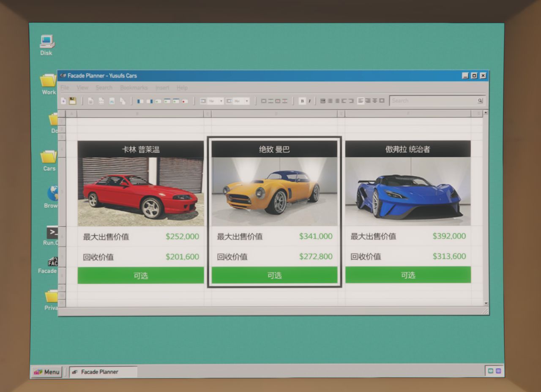
Task: Click the scroll down arrow of spreadsheet
Action: 486,303
